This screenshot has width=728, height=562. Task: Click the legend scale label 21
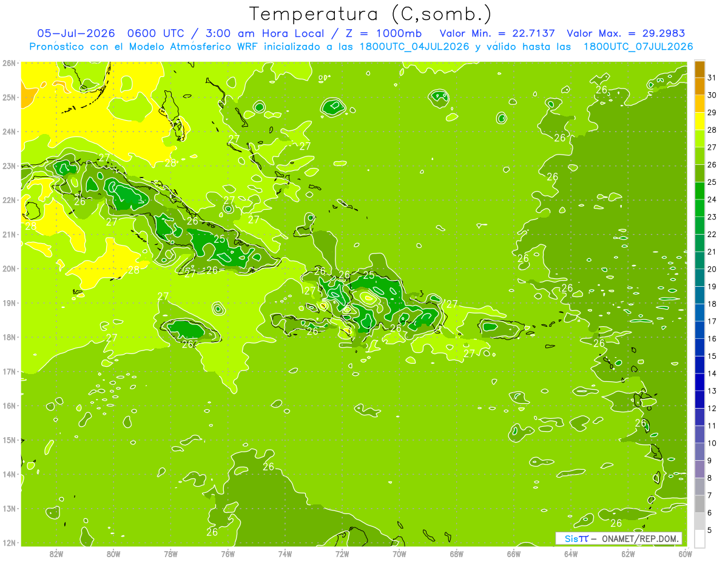click(712, 252)
